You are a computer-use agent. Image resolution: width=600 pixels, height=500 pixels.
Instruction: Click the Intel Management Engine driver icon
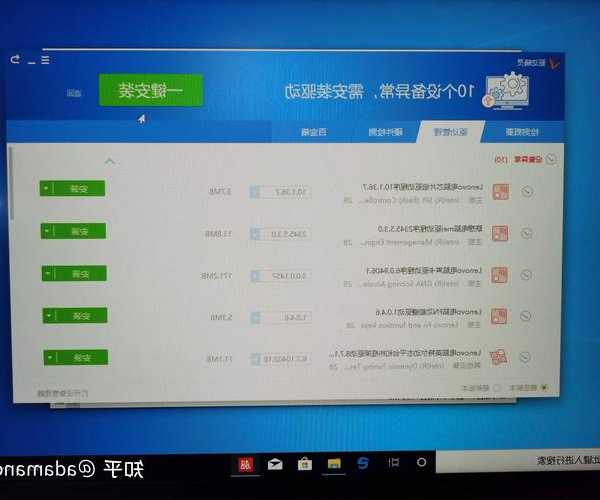pos(501,232)
